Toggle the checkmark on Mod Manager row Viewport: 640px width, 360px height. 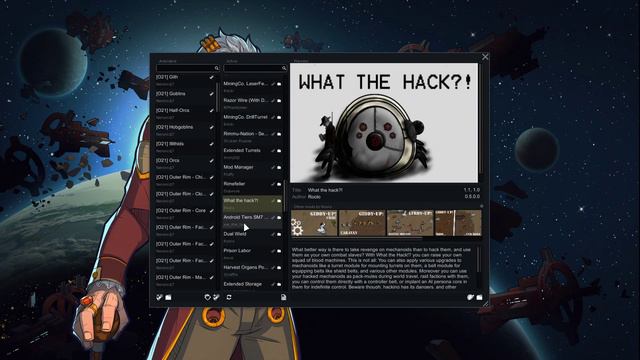(x=273, y=168)
